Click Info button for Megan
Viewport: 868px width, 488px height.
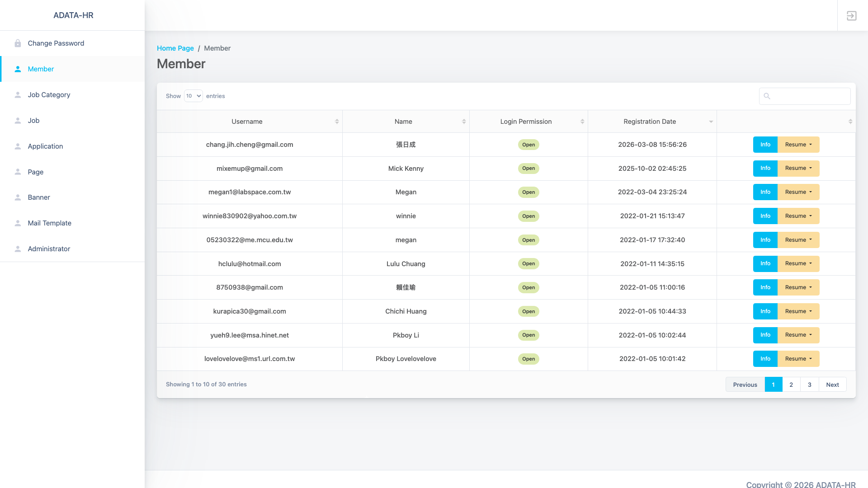(765, 192)
